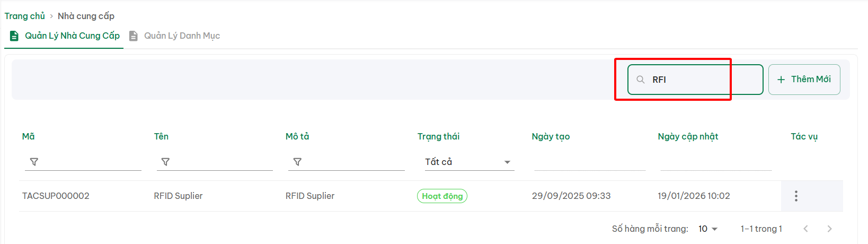Click the document icon on Quản Lý Nhà Cung Cấp
This screenshot has width=868, height=244.
pyautogui.click(x=14, y=36)
